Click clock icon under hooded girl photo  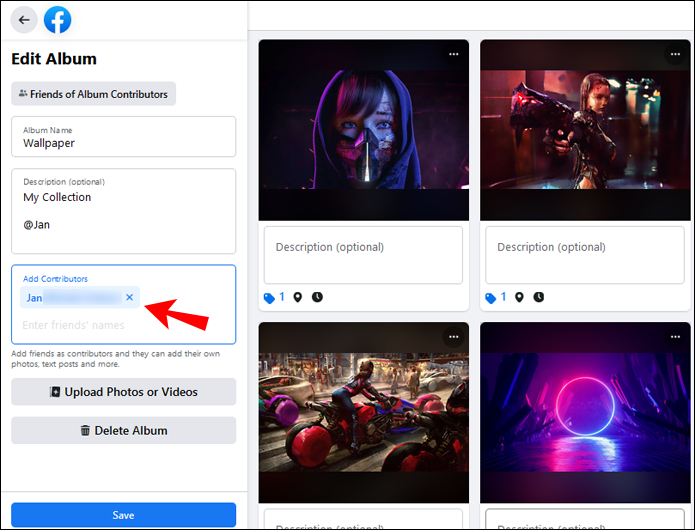point(317,297)
